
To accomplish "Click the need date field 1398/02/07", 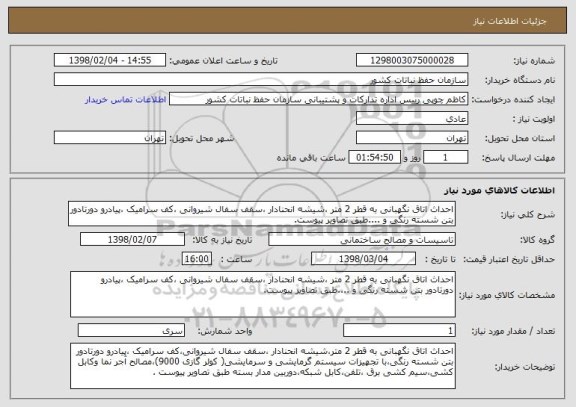I will coord(132,240).
